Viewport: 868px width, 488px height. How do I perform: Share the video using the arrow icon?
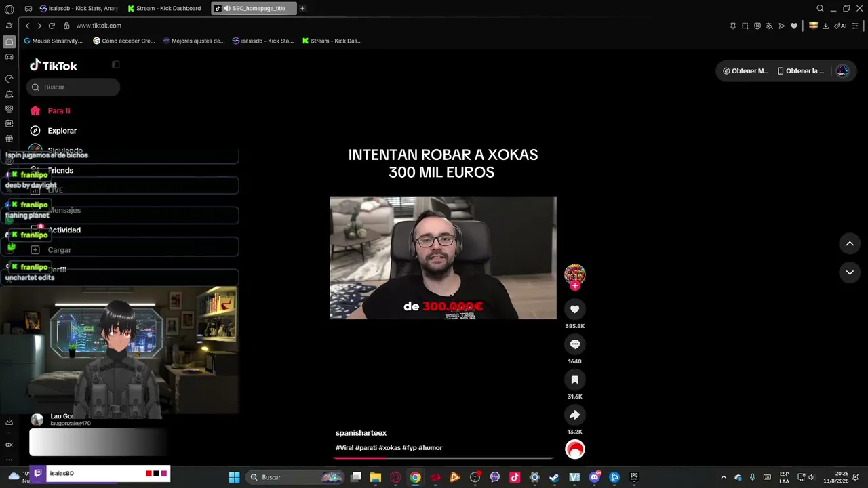574,415
